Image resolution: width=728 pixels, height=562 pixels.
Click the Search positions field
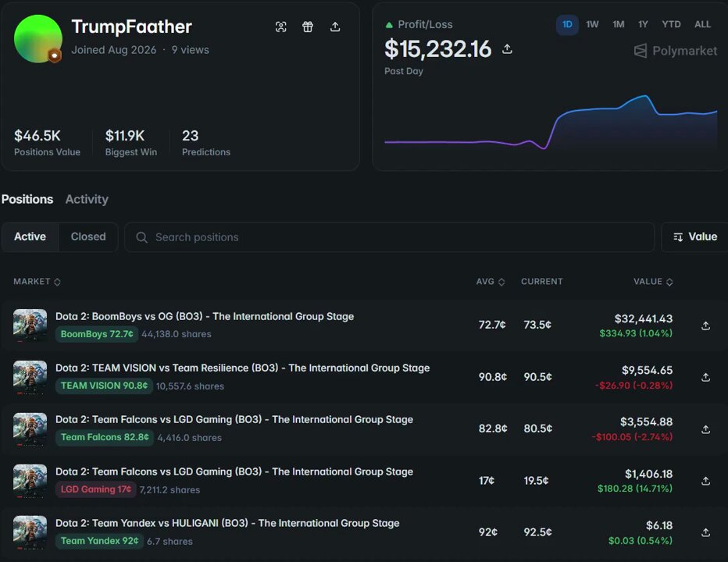[x=390, y=237]
